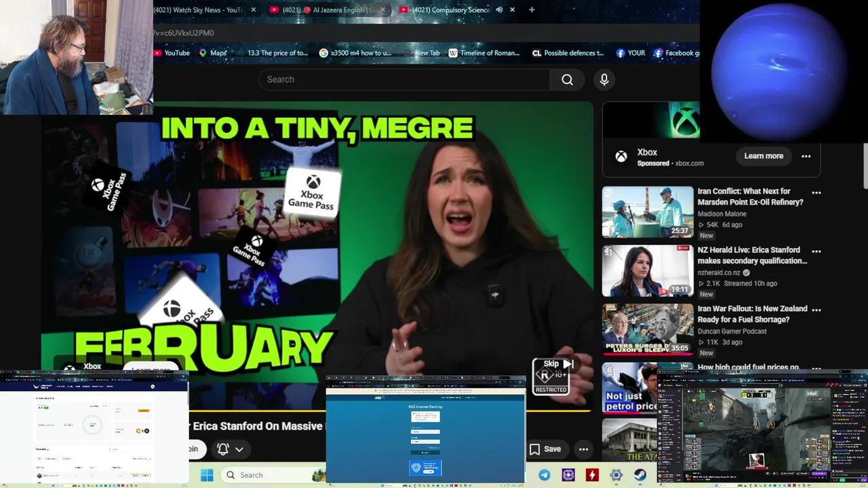Screen dimensions: 868x488
Task: Click Learn more on Xbox ad
Action: pyautogui.click(x=764, y=156)
